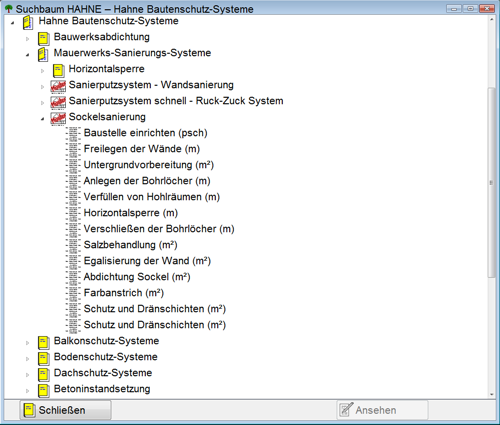500x425 pixels.
Task: Collapse the Hahne Bautenschutz-Systeme root node
Action: pos(12,23)
